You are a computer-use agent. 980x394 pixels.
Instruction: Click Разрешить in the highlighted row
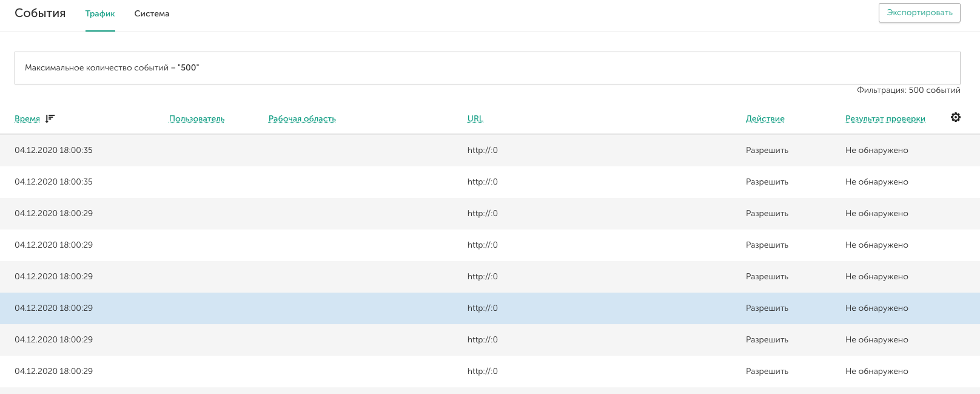(x=767, y=308)
